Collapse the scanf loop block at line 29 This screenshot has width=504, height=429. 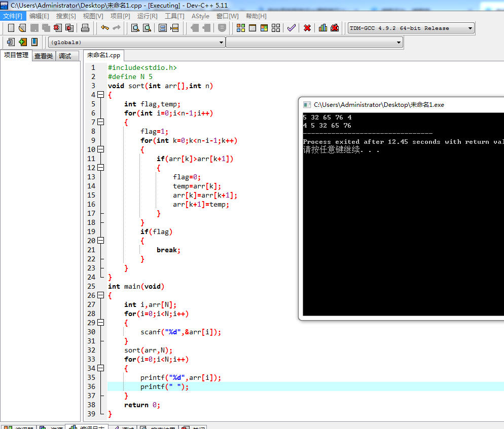tap(100, 323)
